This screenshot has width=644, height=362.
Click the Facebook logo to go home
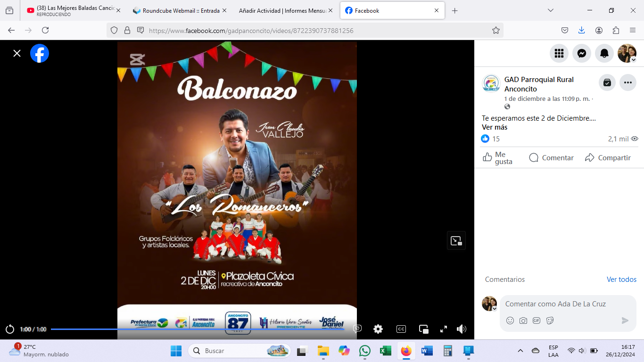pyautogui.click(x=40, y=53)
